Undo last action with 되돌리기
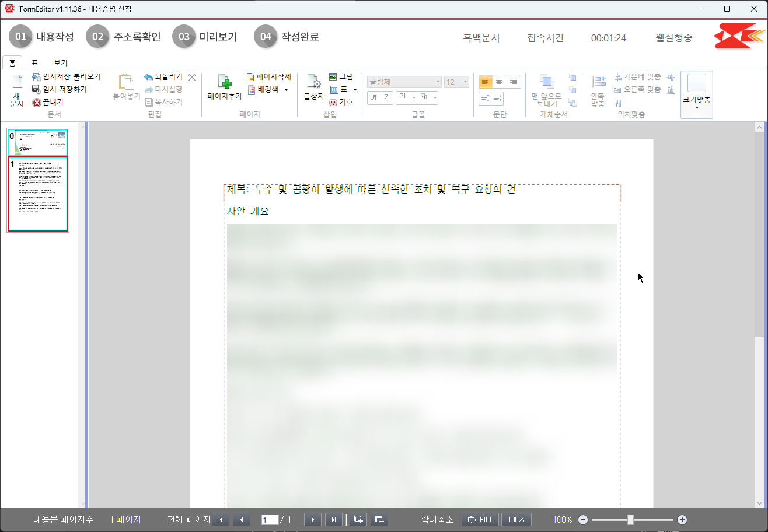The image size is (768, 532). click(x=163, y=76)
